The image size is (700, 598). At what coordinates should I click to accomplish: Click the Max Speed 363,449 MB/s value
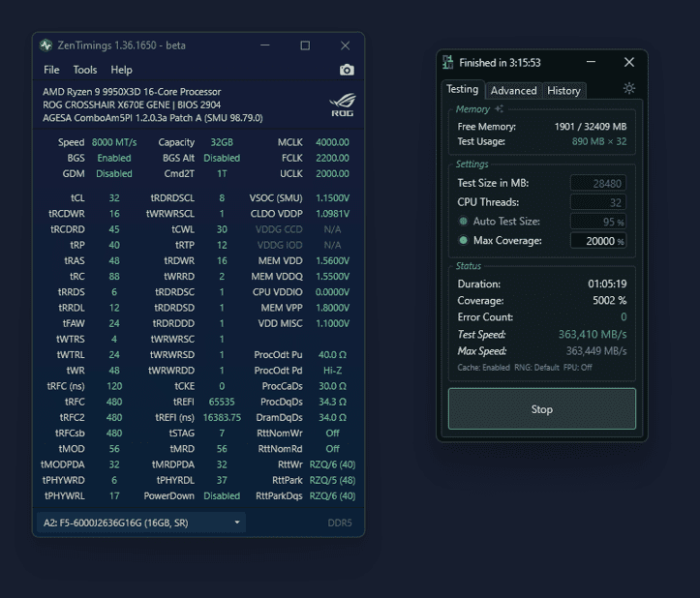tap(596, 351)
